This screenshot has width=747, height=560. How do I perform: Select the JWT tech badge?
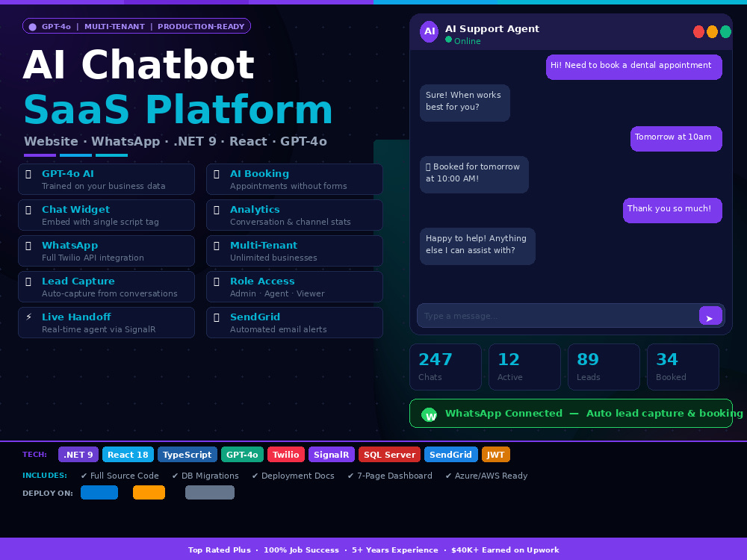[x=495, y=454]
